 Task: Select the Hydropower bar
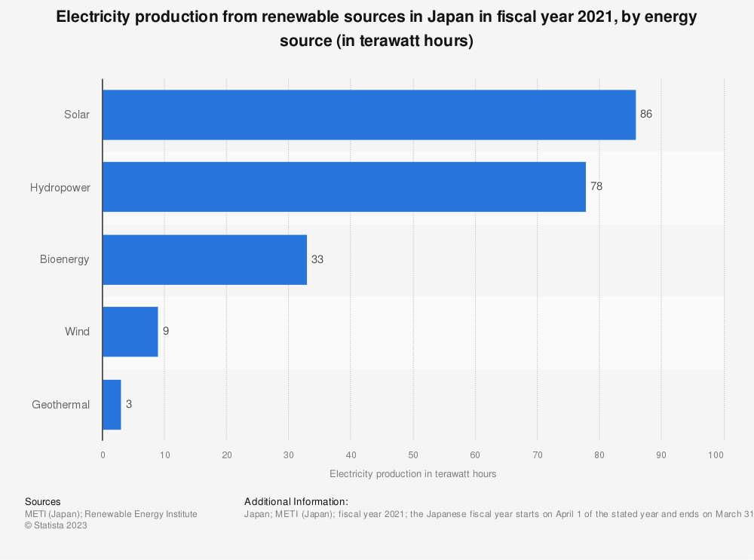[x=344, y=187]
